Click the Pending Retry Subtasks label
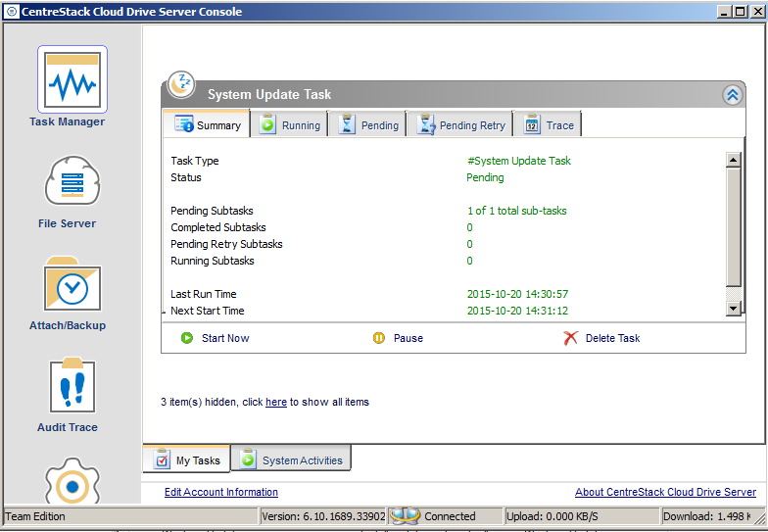The width and height of the screenshot is (768, 532). pyautogui.click(x=227, y=244)
